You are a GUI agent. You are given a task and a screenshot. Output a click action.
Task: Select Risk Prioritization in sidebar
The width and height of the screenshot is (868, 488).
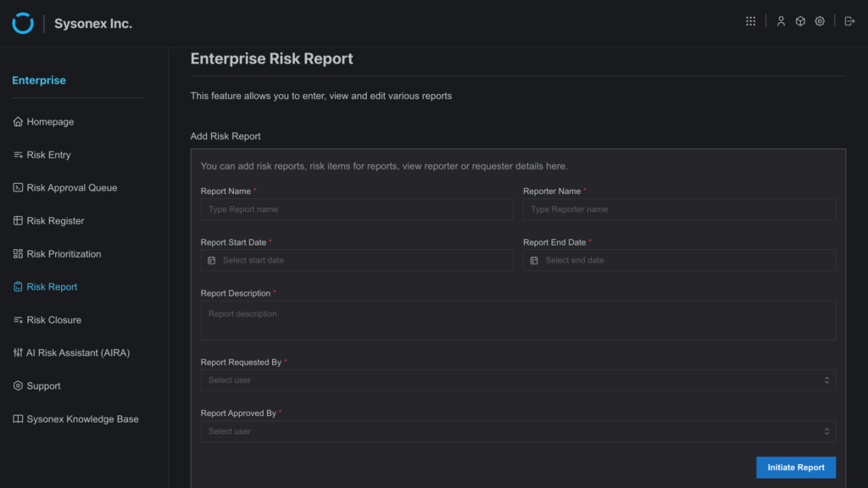pyautogui.click(x=57, y=254)
